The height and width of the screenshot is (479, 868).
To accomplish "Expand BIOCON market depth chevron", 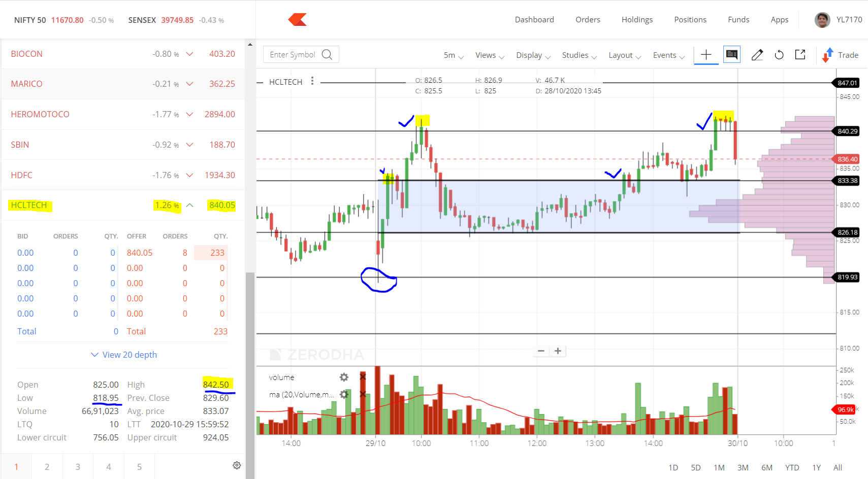I will 189,54.
